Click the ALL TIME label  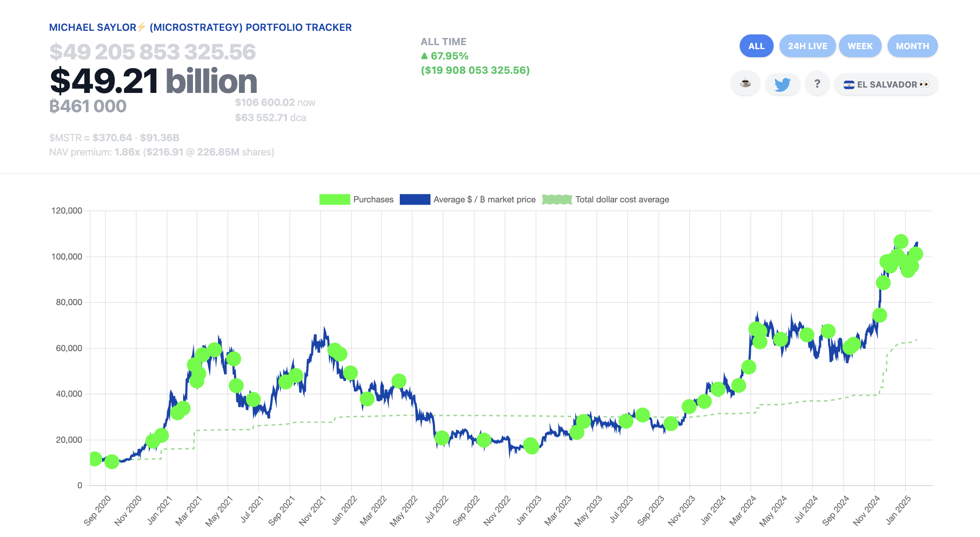(x=444, y=42)
